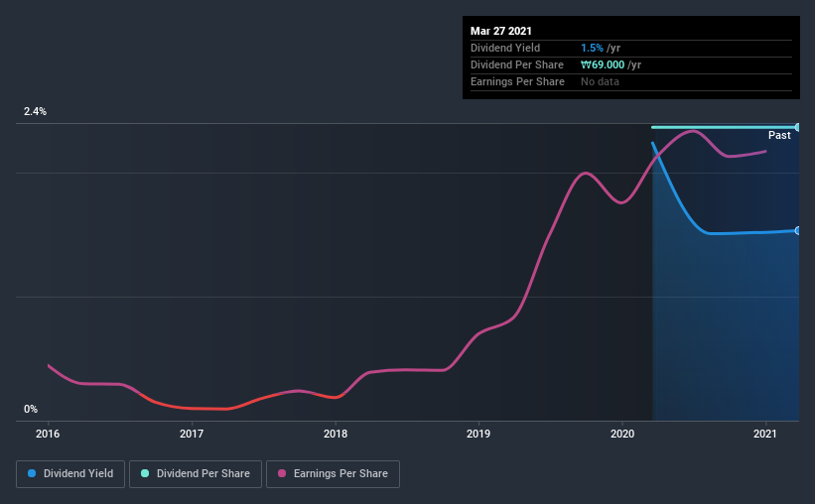This screenshot has width=815, height=504.
Task: Select the 2018 x-axis label
Action: coord(336,434)
